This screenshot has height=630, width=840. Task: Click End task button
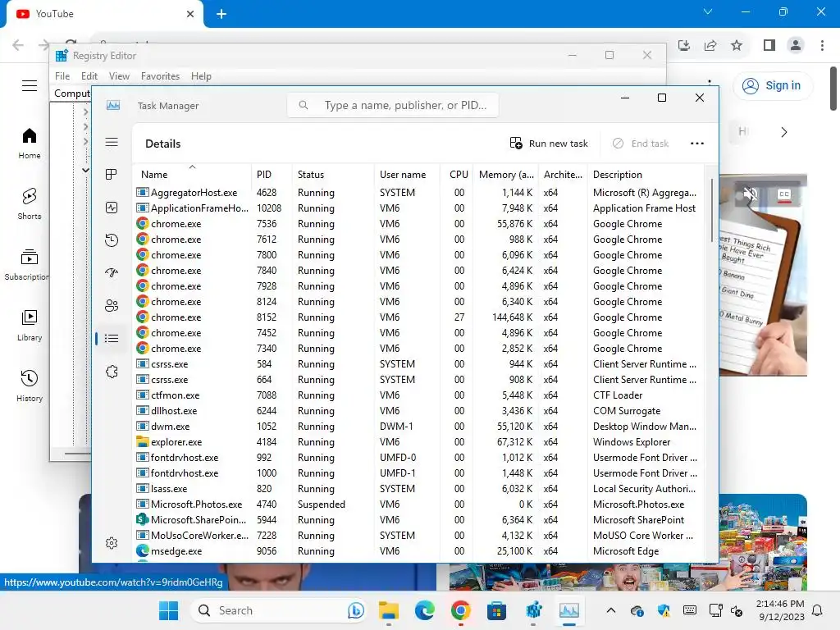641,144
